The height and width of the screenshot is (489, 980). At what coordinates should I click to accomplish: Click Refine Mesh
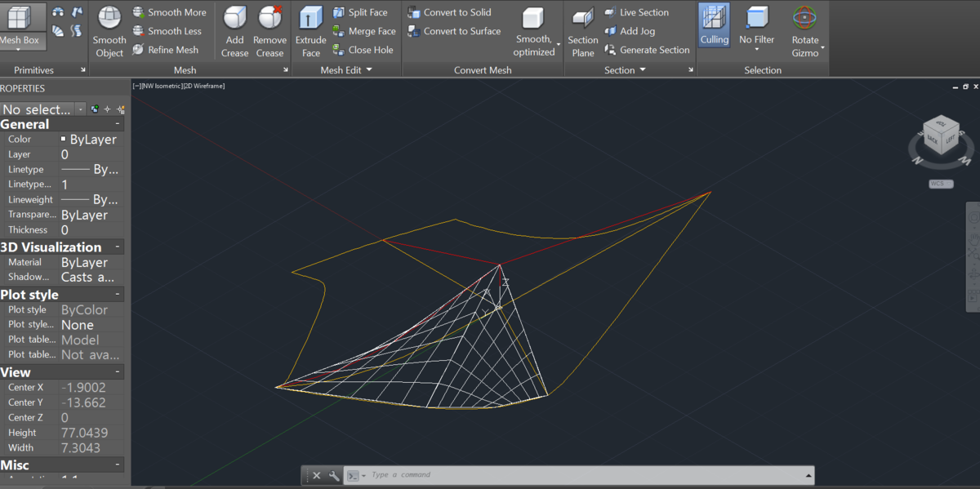(x=166, y=50)
